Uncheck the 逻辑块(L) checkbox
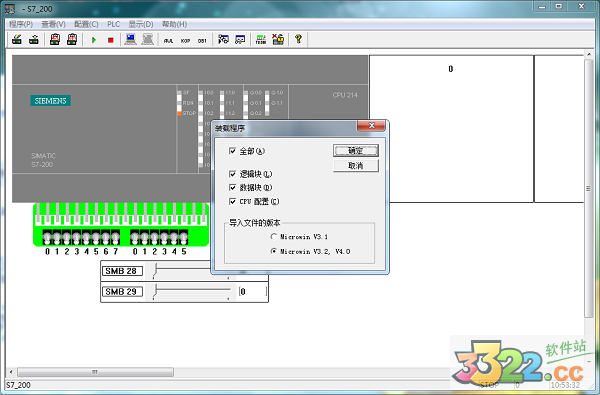 (x=232, y=174)
